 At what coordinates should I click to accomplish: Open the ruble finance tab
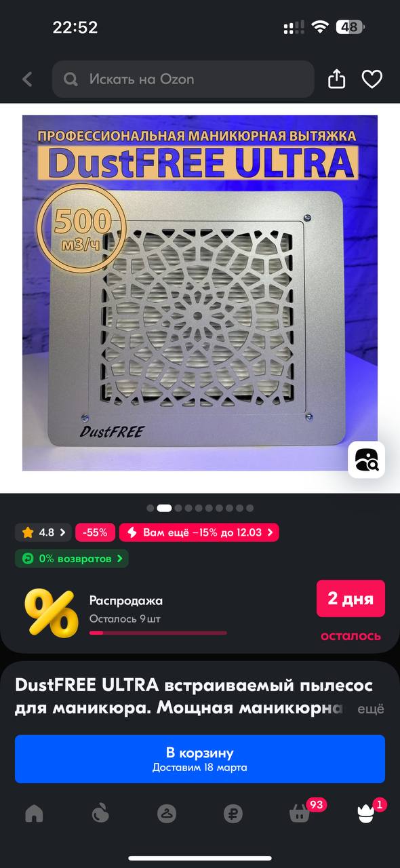pyautogui.click(x=233, y=813)
